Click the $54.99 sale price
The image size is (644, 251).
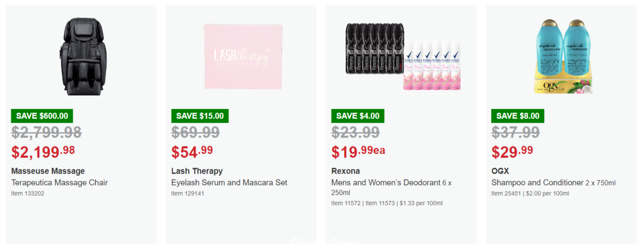pos(192,152)
